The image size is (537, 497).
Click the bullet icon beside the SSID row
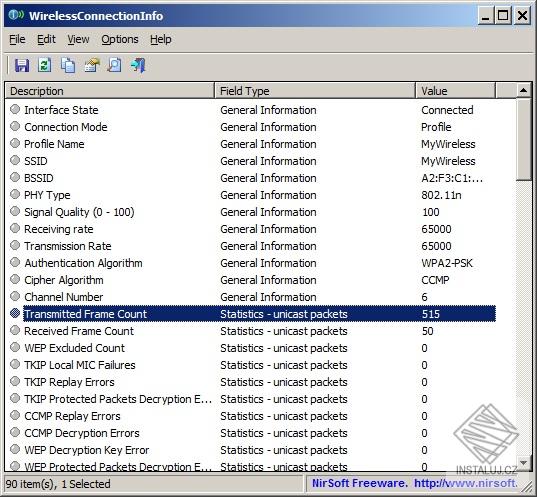coord(15,160)
